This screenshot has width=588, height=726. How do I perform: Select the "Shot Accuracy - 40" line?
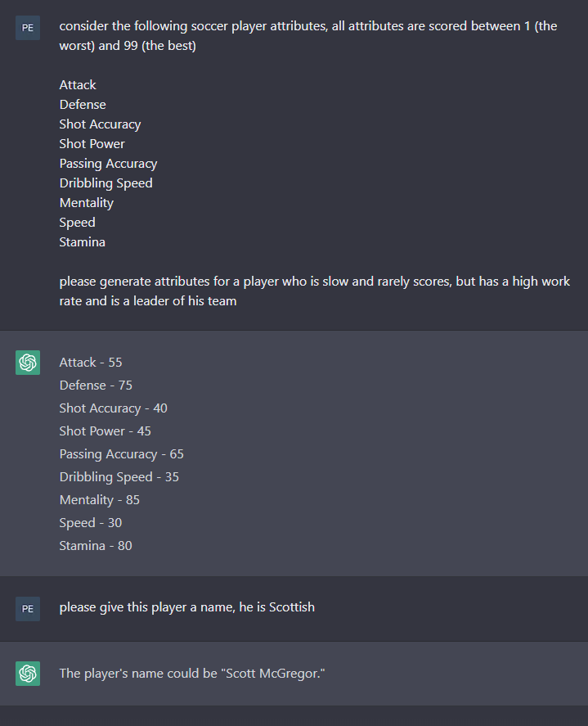(113, 408)
